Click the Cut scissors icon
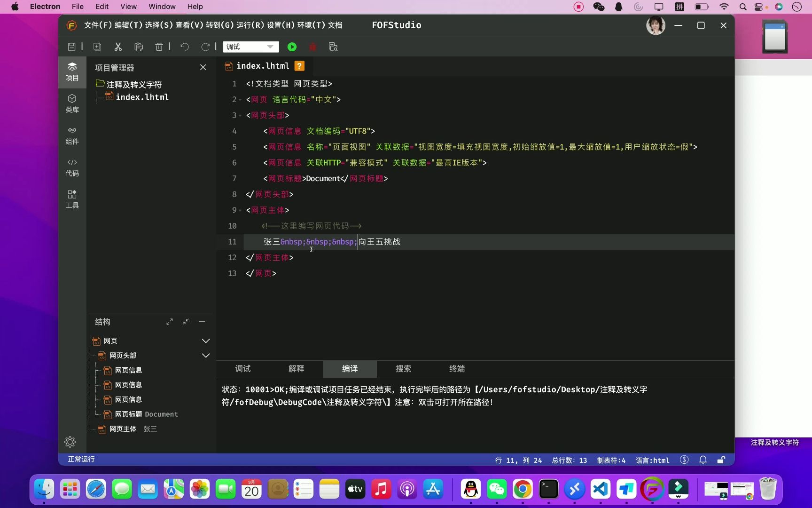This screenshot has width=812, height=508. click(x=118, y=47)
